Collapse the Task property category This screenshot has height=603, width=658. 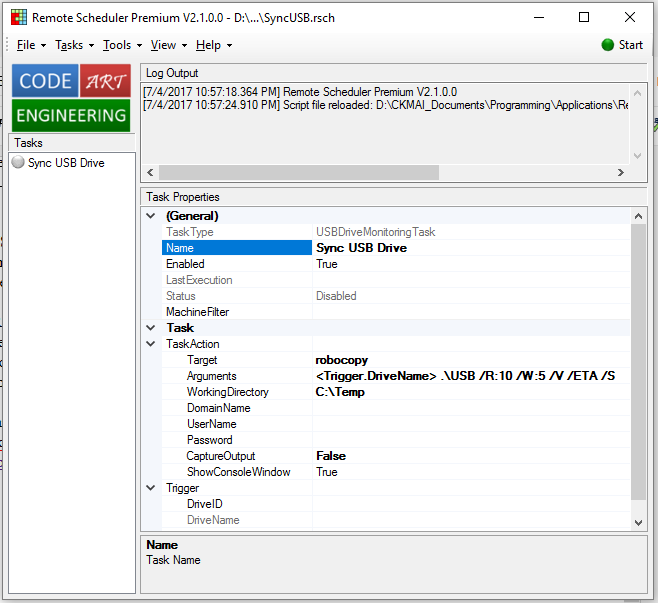pyautogui.click(x=151, y=328)
